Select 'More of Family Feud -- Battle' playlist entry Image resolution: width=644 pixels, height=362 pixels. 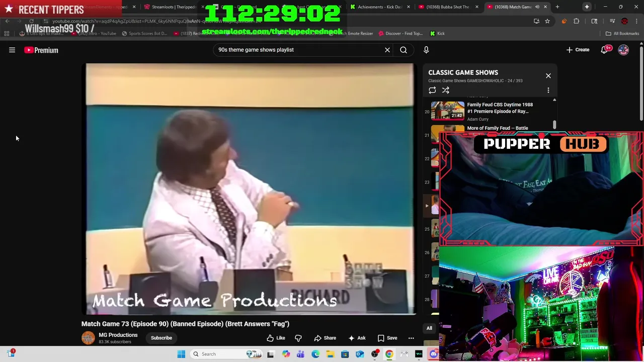click(x=498, y=128)
